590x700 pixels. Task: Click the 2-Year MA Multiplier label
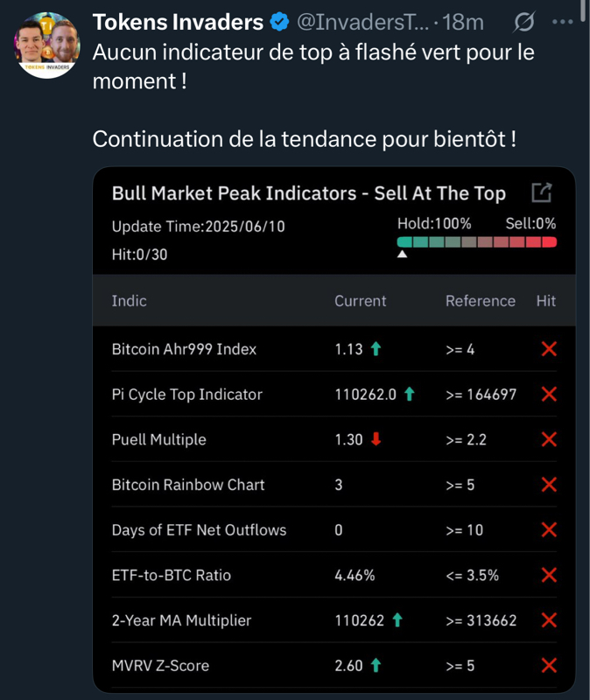(x=181, y=620)
